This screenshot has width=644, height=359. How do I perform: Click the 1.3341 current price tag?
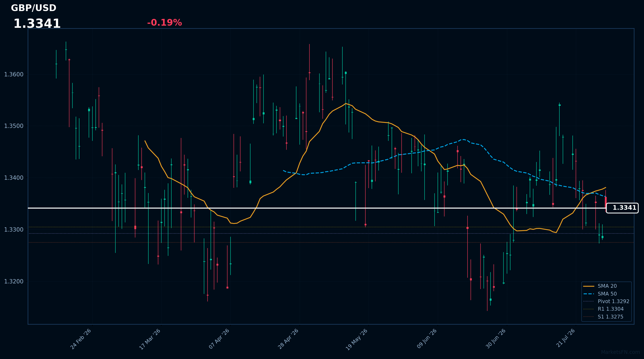622,208
